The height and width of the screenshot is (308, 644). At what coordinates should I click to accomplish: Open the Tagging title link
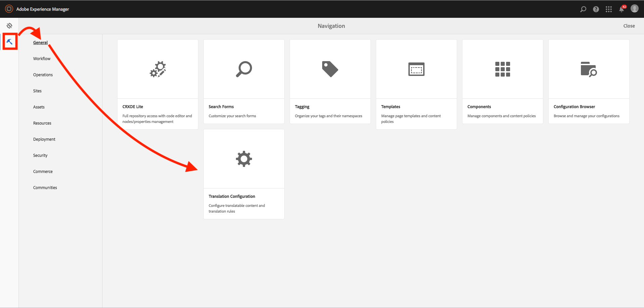tap(302, 107)
